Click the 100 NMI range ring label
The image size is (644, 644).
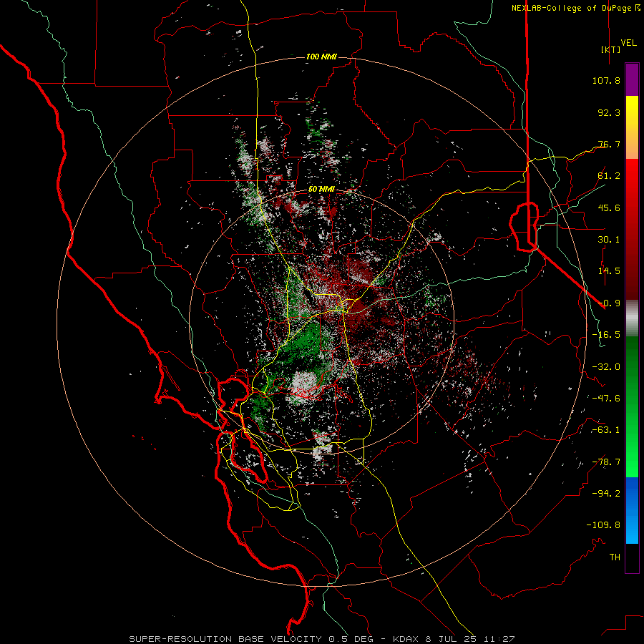click(321, 57)
